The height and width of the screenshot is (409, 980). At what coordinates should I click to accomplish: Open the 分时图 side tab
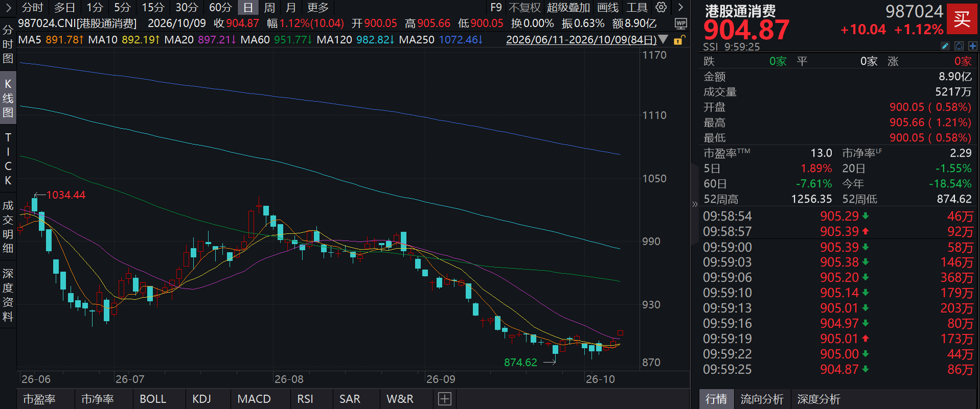[x=8, y=44]
